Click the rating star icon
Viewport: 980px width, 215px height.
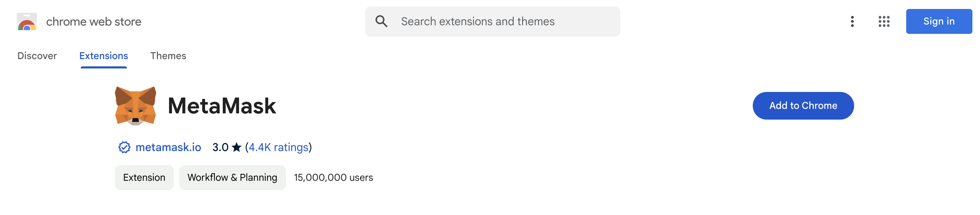tap(237, 147)
